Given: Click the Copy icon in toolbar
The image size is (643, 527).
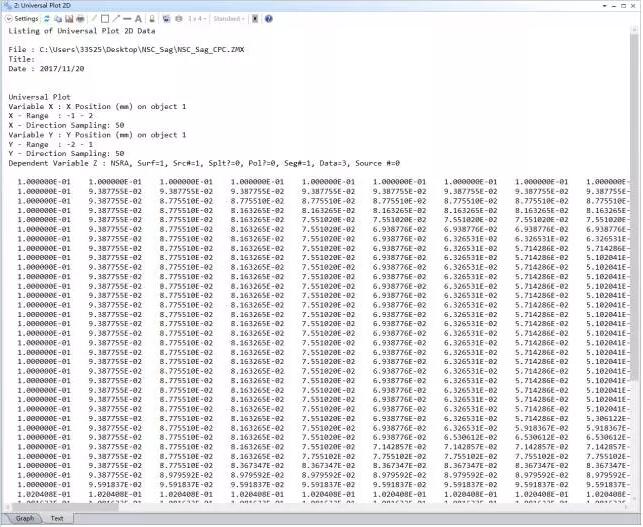Looking at the screenshot, I should (x=59, y=19).
